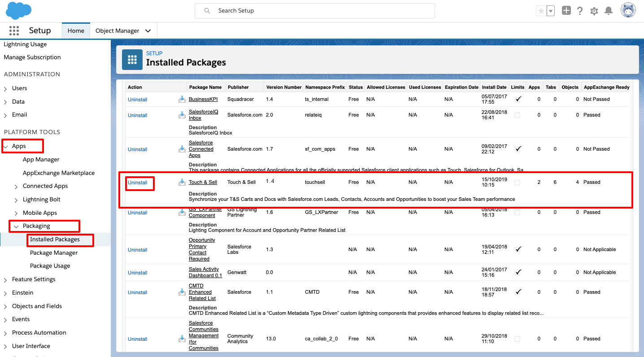Click the download icon beside SalesforceIQ Inbox

(182, 115)
